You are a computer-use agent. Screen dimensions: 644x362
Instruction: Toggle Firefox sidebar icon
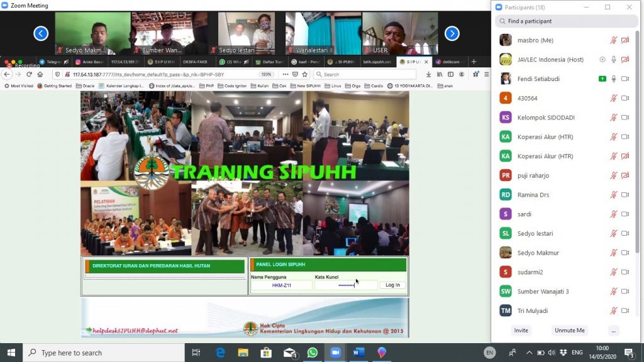click(x=450, y=74)
